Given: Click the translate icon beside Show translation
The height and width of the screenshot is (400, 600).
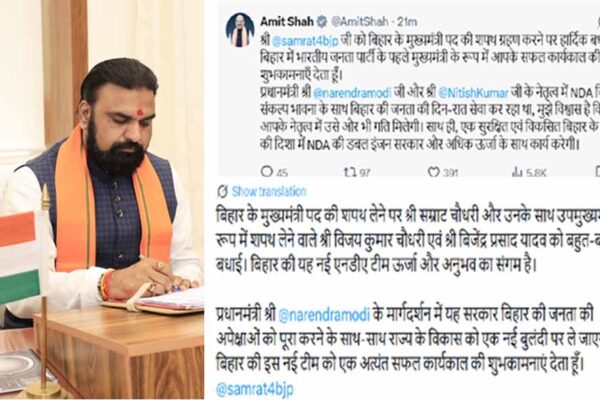Looking at the screenshot, I should coord(222,191).
